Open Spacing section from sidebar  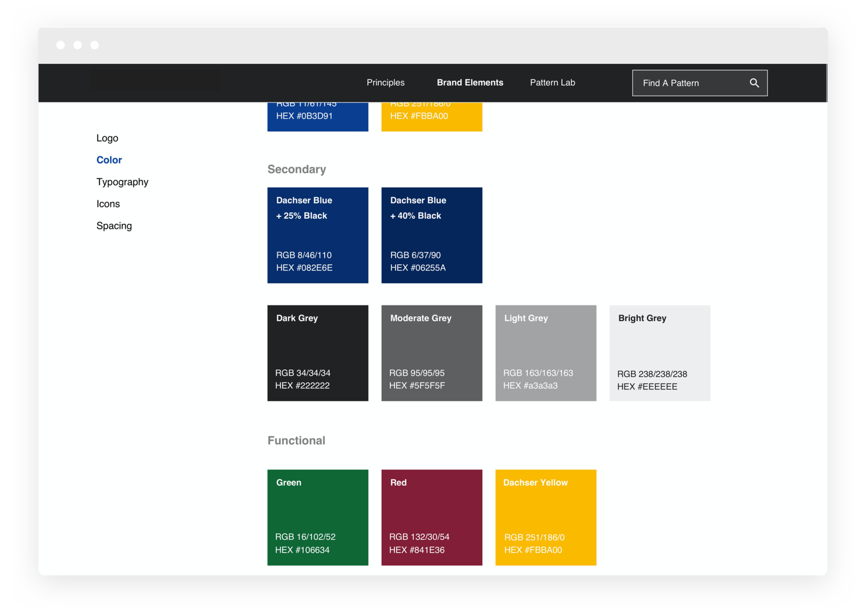(x=114, y=226)
